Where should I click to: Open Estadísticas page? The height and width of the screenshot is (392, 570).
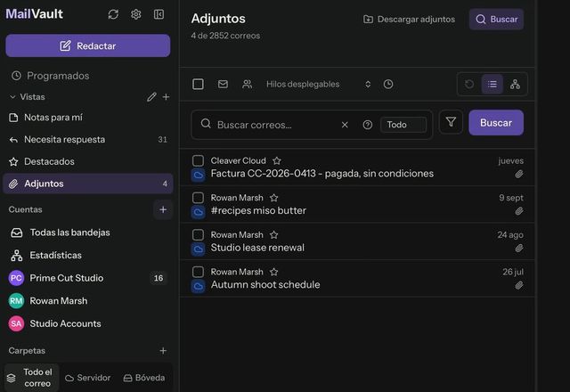click(x=88, y=256)
